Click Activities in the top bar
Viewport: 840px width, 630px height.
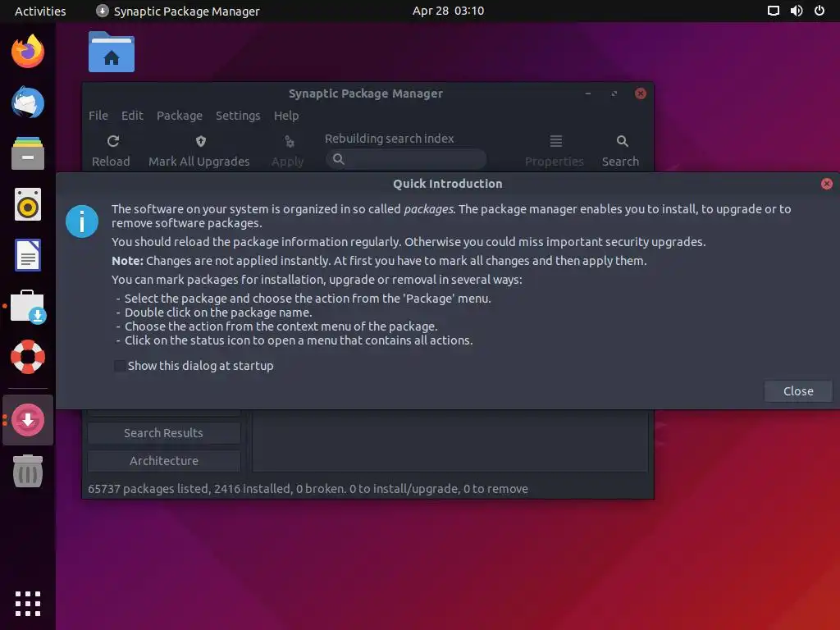coord(40,11)
